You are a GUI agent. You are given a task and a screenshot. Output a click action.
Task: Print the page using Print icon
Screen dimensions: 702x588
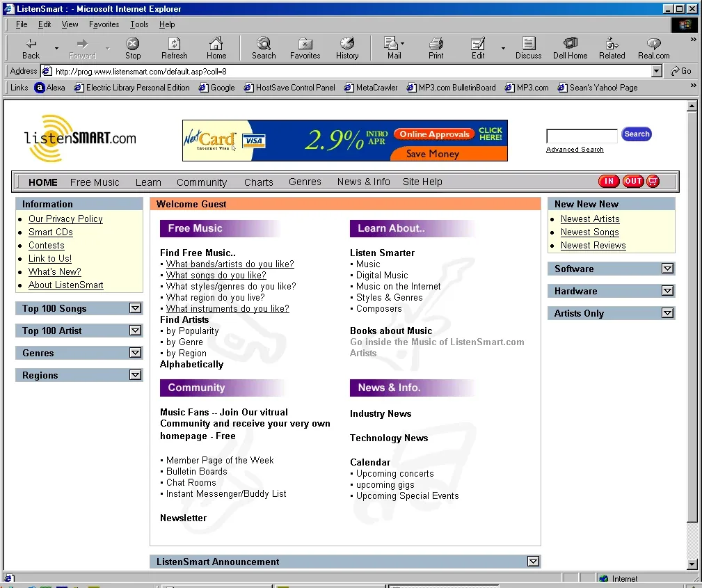436,49
